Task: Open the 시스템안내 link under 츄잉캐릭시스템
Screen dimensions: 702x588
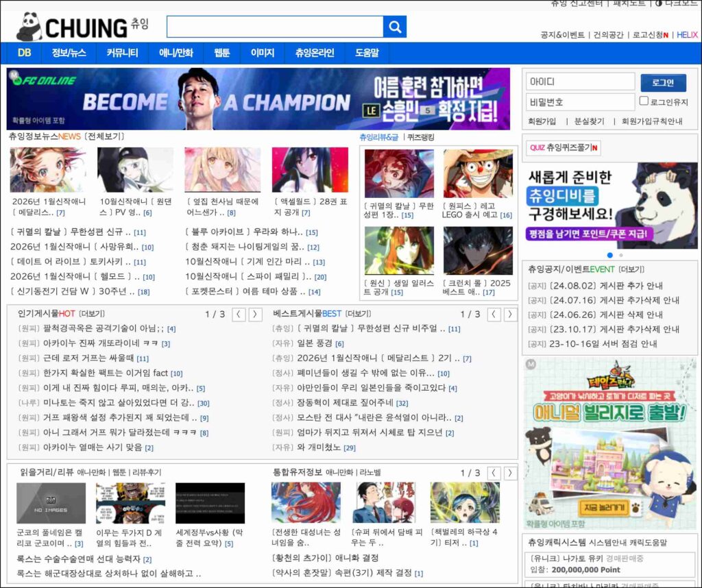Action: click(x=608, y=542)
